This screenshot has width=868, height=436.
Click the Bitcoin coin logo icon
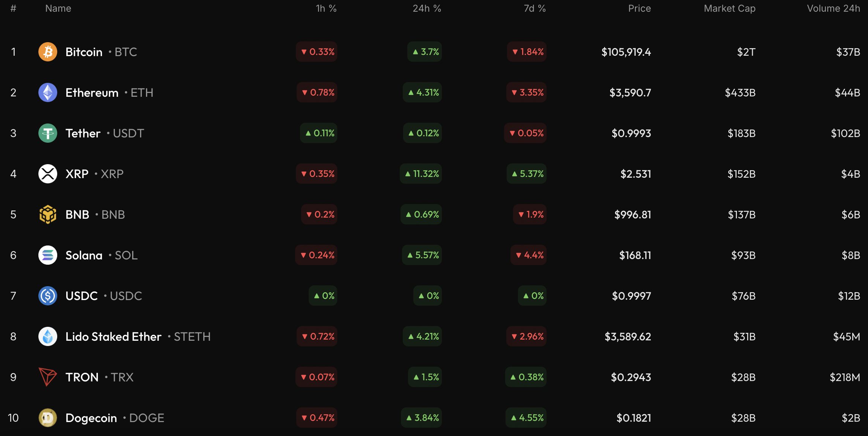pyautogui.click(x=48, y=52)
